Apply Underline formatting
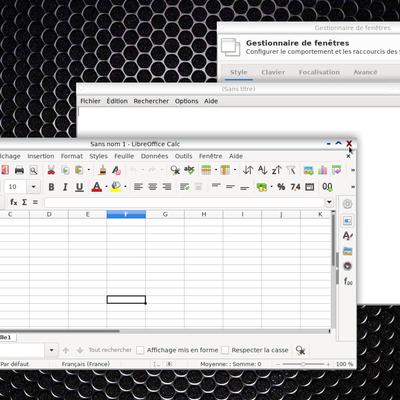Image resolution: width=400 pixels, height=400 pixels. (79, 187)
